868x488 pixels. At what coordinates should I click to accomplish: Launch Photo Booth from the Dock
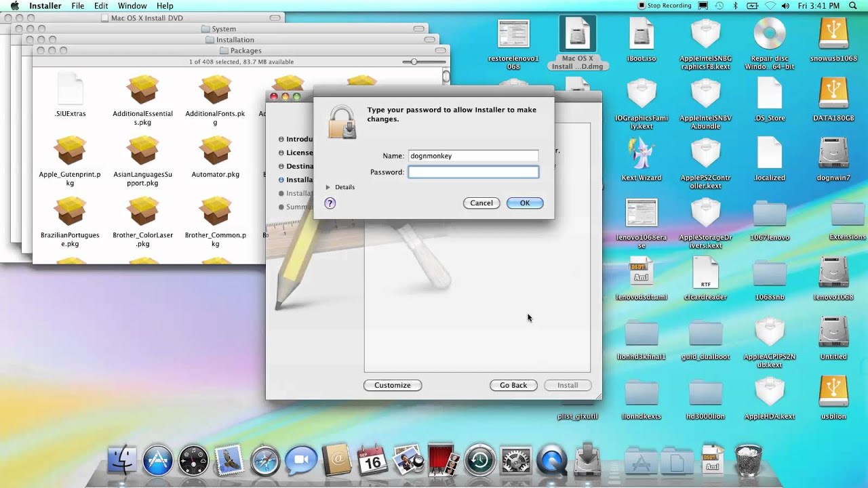[444, 461]
